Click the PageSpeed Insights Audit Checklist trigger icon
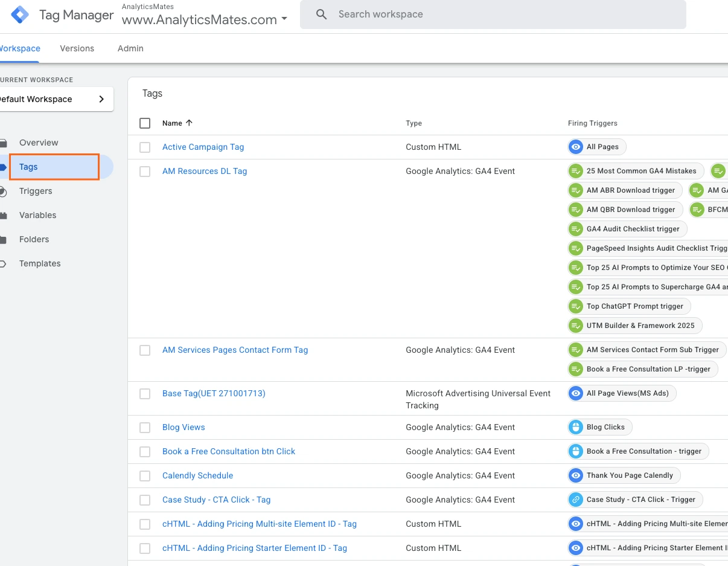 click(x=576, y=248)
